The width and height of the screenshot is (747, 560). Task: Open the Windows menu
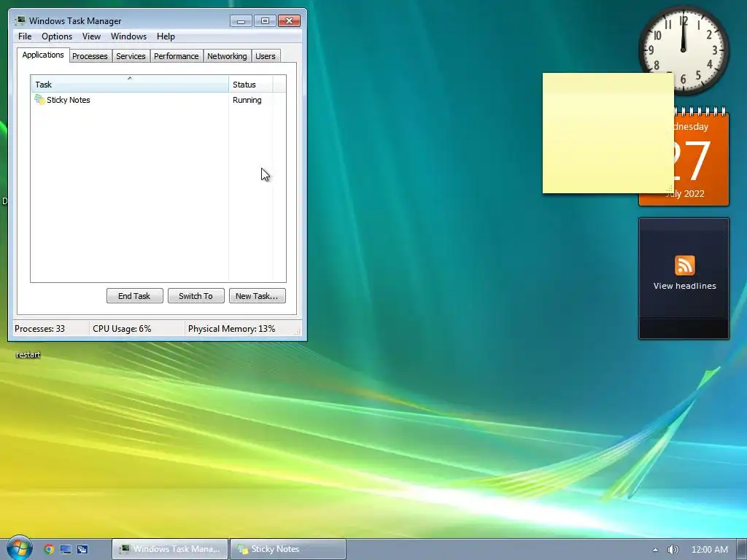click(x=128, y=36)
